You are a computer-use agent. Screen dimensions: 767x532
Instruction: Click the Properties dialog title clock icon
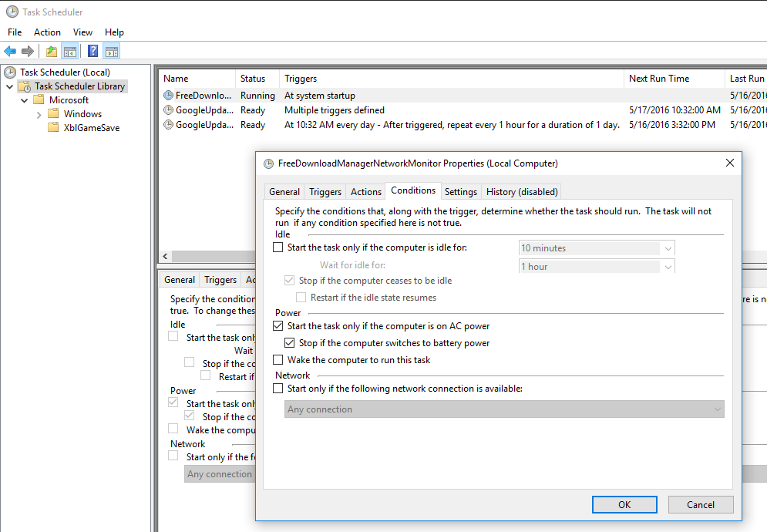[268, 163]
